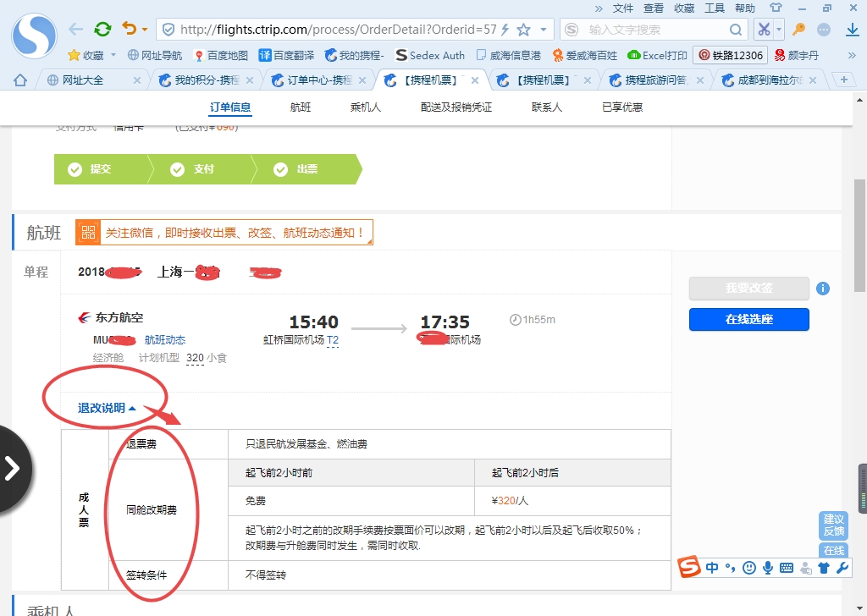Image resolution: width=867 pixels, height=616 pixels.
Task: Click the Sogou IME wrench settings icon
Action: click(x=842, y=568)
